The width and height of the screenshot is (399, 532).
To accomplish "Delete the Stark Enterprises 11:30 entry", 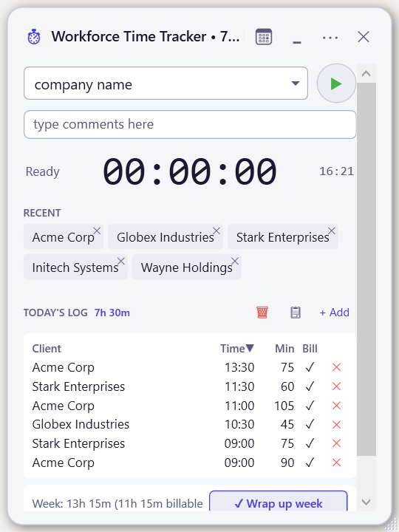I will (336, 386).
